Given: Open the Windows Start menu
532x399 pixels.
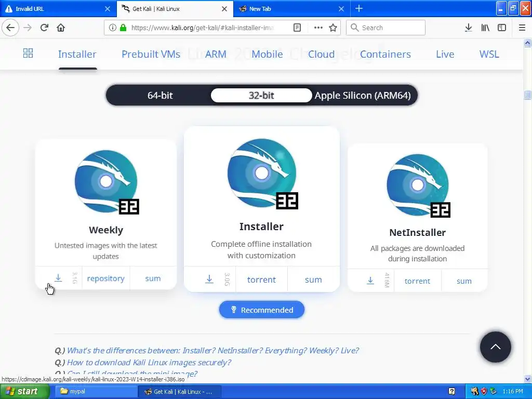Looking at the screenshot, I should coord(24,391).
